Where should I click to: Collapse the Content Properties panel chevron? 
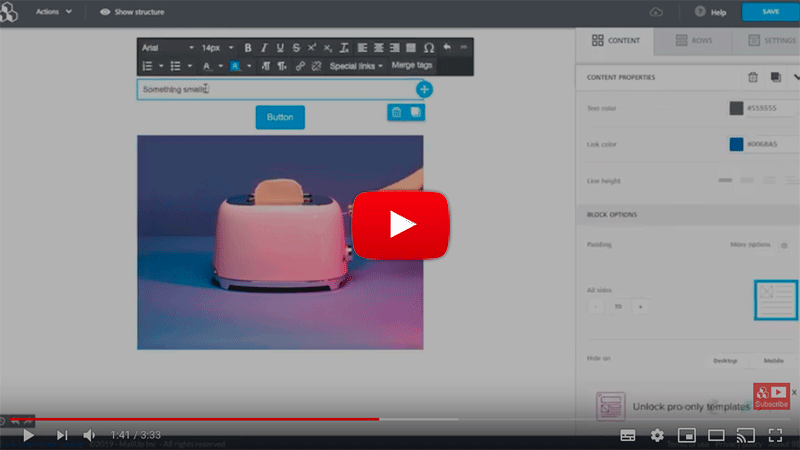click(795, 77)
